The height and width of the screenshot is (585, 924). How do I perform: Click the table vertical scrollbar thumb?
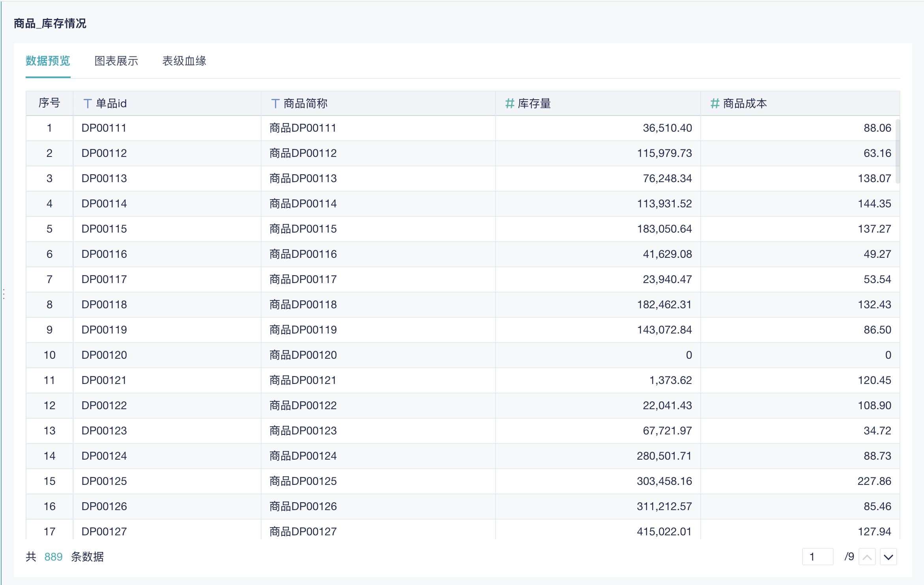tap(898, 152)
